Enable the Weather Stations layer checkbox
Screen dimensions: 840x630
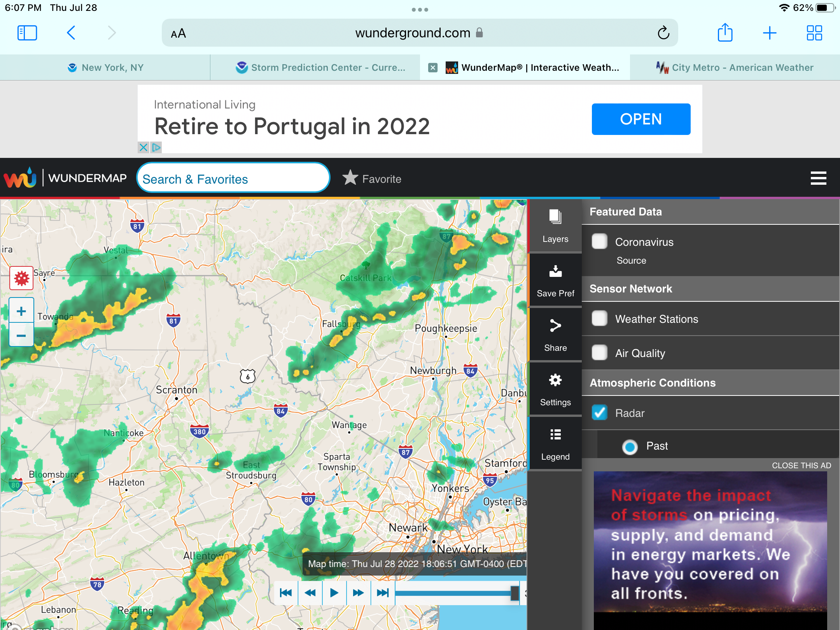click(x=599, y=318)
